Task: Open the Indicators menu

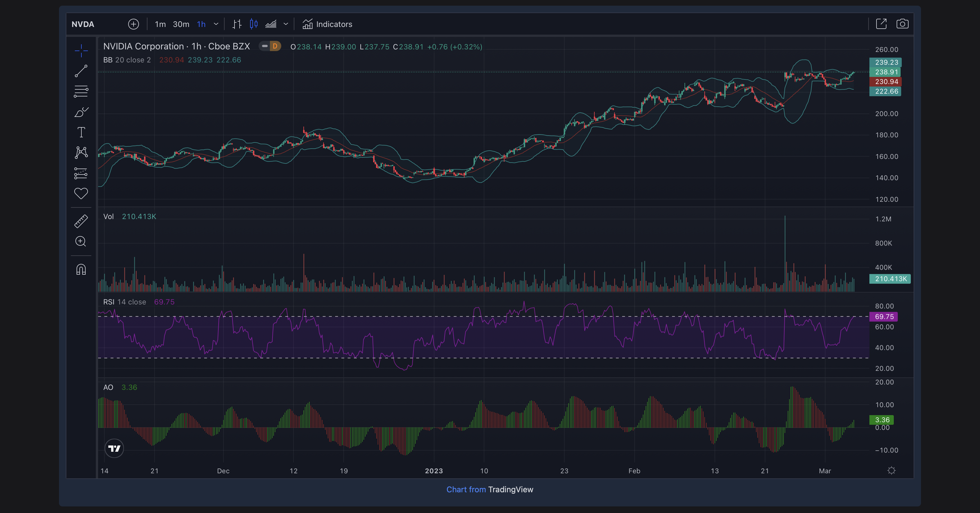Action: point(327,24)
